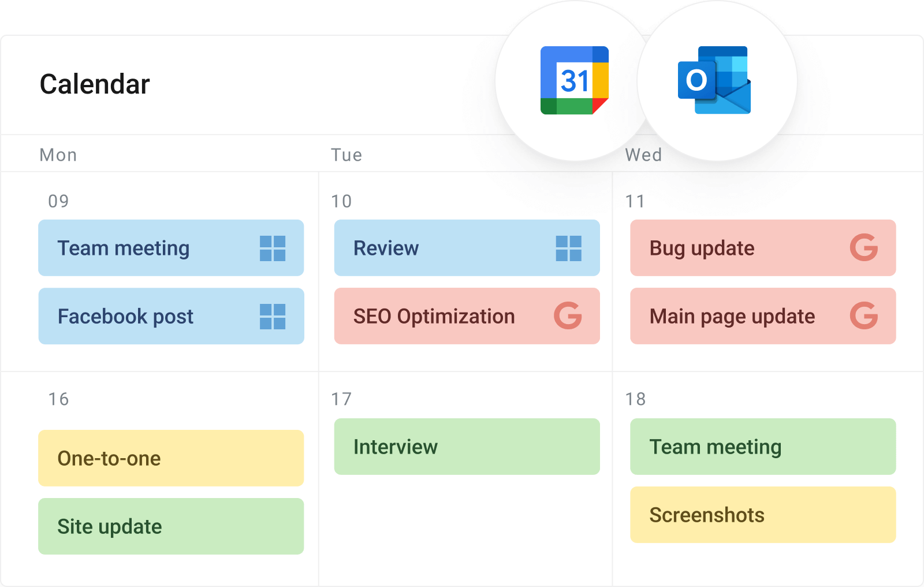Open the Site update event
Viewport: 924px width, 587px height.
171,526
